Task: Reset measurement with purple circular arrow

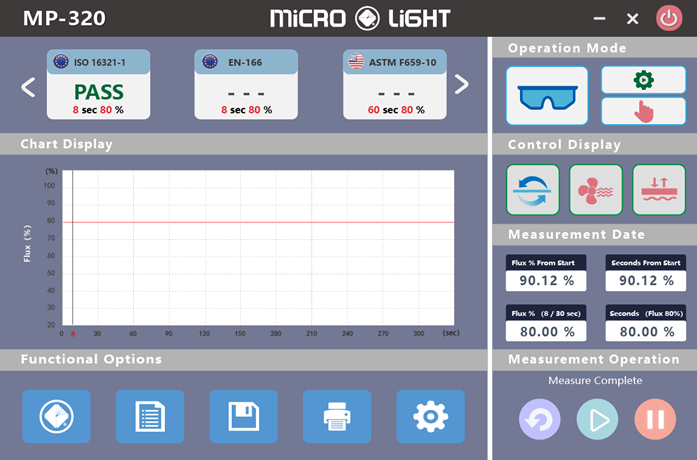Action: pyautogui.click(x=539, y=419)
